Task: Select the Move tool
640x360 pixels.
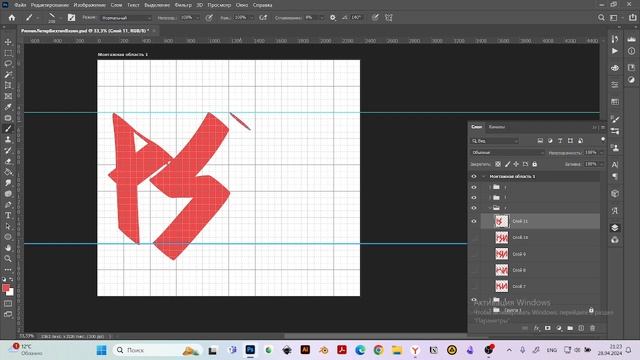Action: tap(8, 42)
